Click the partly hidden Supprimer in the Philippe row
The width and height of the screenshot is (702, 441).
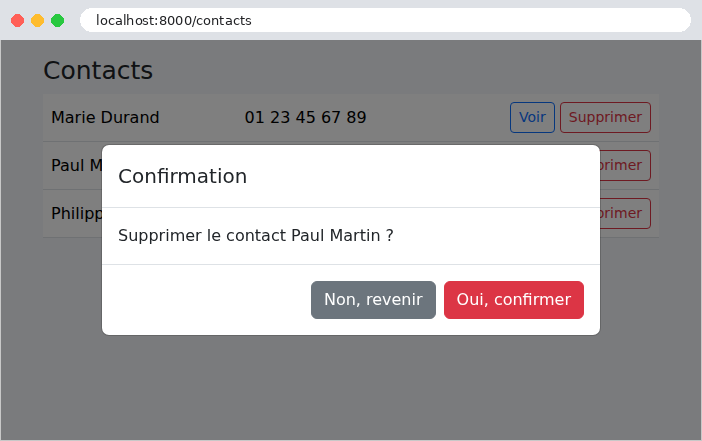625,213
